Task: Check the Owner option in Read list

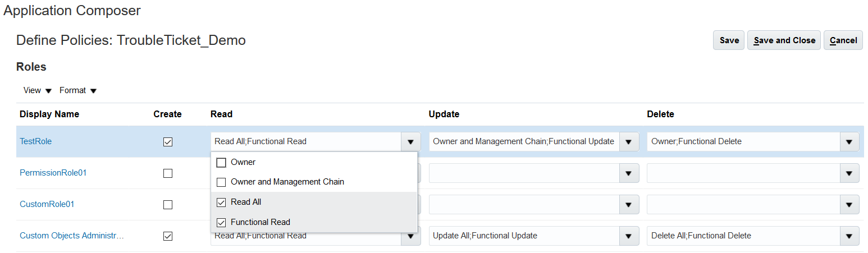Action: (221, 163)
